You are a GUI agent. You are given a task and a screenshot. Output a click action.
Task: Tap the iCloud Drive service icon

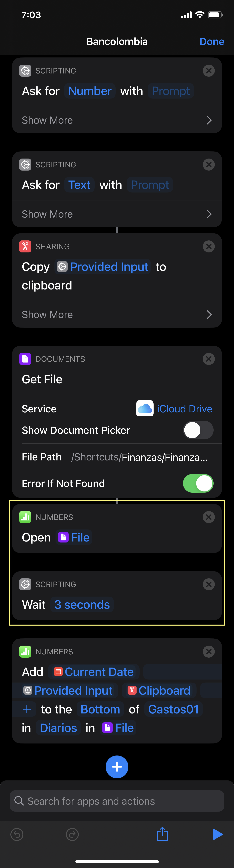point(145,408)
